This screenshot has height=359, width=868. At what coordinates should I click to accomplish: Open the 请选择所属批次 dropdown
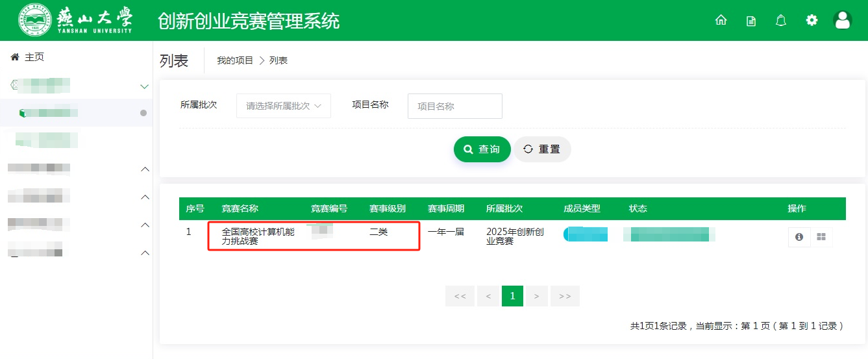click(x=284, y=106)
